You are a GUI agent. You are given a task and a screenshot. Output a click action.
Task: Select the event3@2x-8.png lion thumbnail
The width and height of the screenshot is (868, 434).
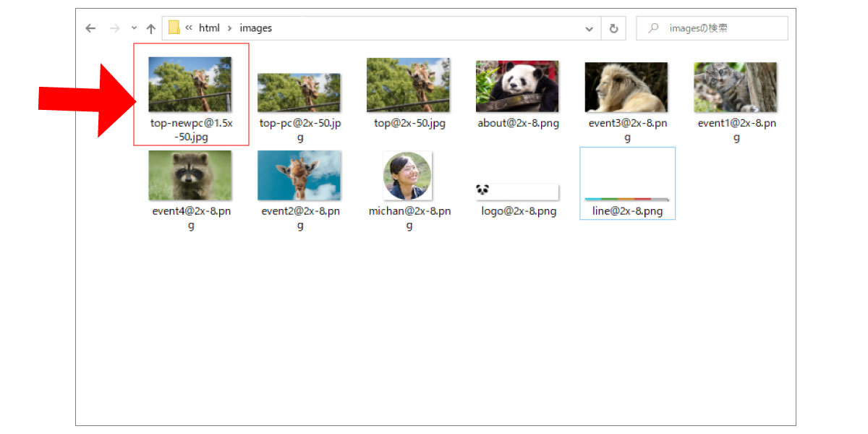point(626,87)
